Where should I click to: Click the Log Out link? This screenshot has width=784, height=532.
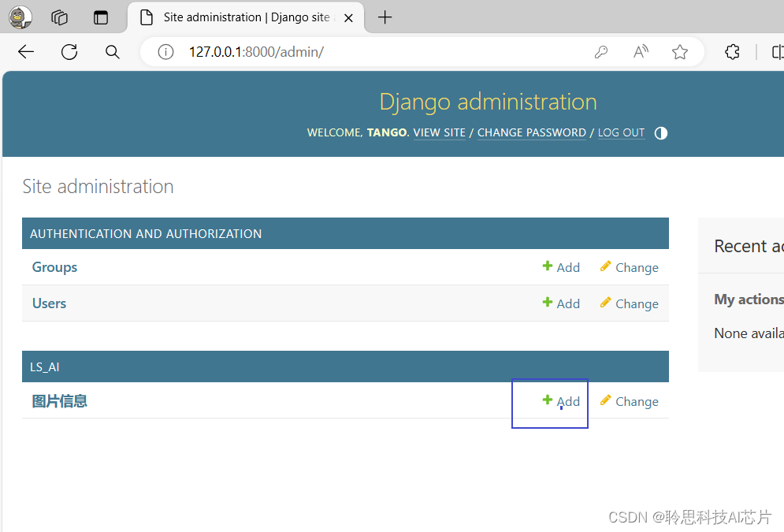pyautogui.click(x=621, y=132)
